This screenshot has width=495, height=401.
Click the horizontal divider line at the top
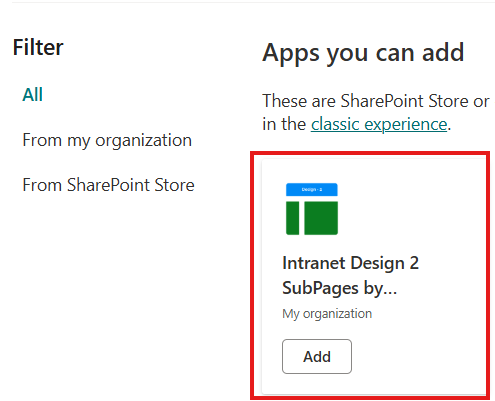[253, 2]
